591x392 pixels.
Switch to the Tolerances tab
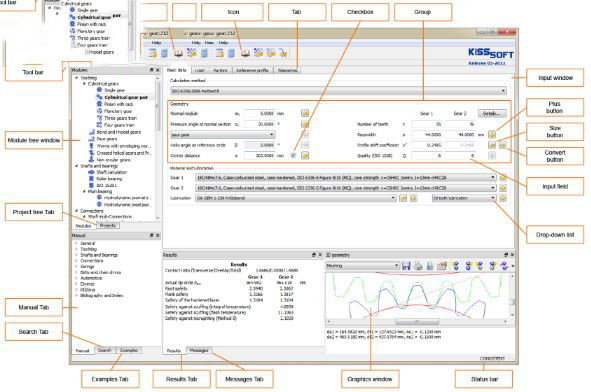287,70
